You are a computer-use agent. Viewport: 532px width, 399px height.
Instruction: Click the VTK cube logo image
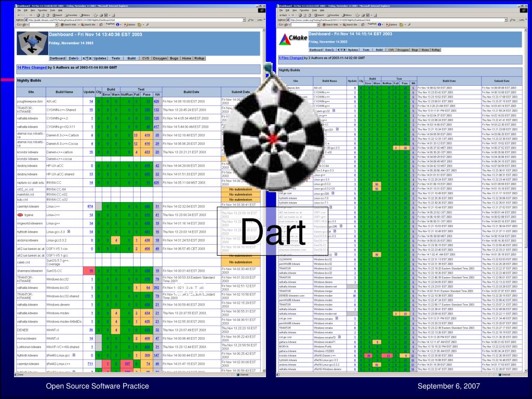[x=32, y=43]
